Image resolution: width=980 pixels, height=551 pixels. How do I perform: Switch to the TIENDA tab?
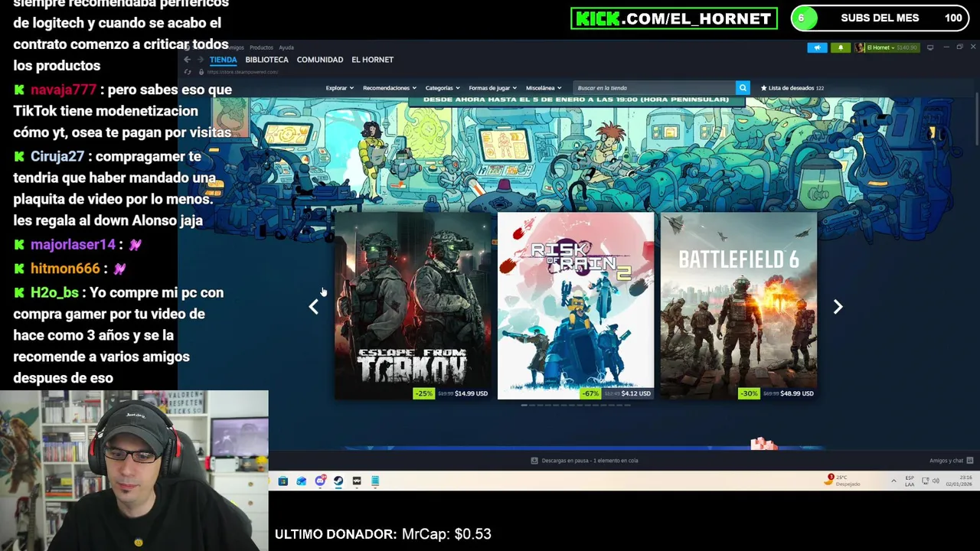pyautogui.click(x=224, y=60)
